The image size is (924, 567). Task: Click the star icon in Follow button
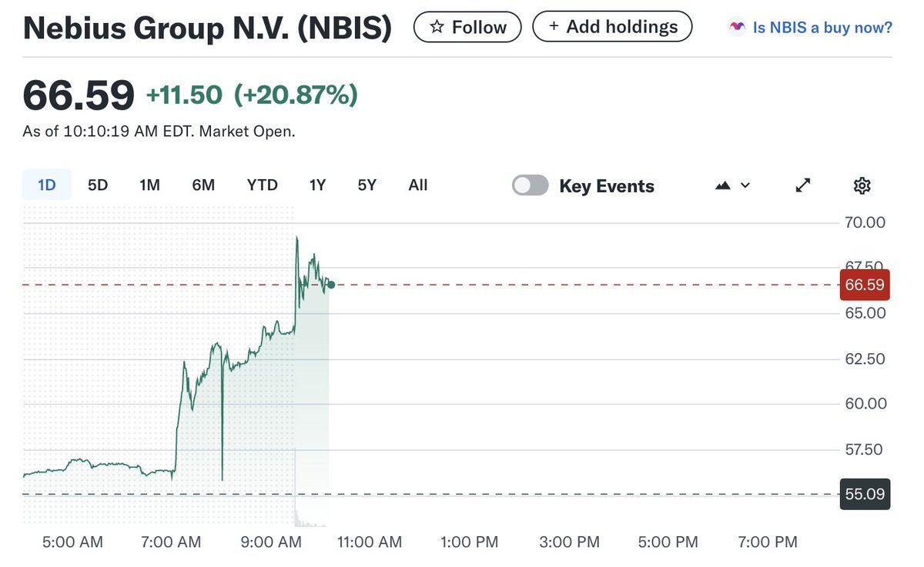click(x=437, y=27)
